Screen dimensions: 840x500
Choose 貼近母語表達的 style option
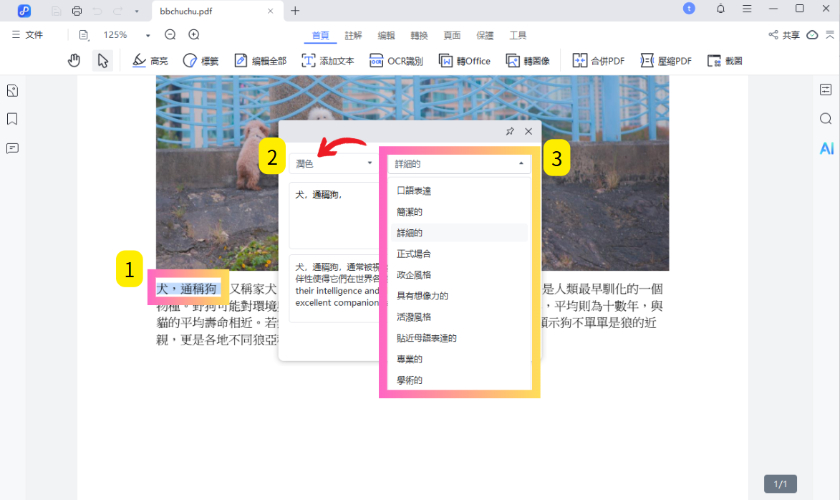(x=459, y=338)
